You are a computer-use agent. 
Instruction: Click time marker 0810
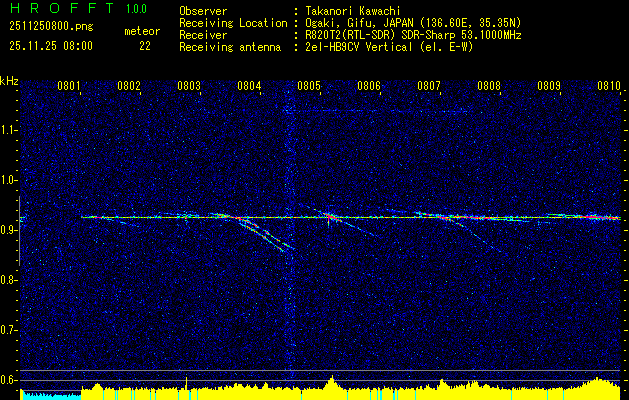(x=609, y=85)
